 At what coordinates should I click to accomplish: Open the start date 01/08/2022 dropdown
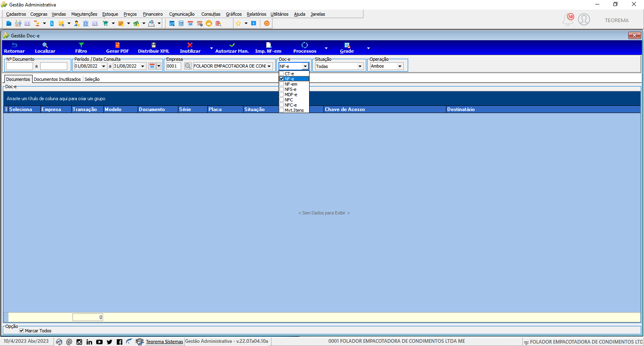point(104,66)
